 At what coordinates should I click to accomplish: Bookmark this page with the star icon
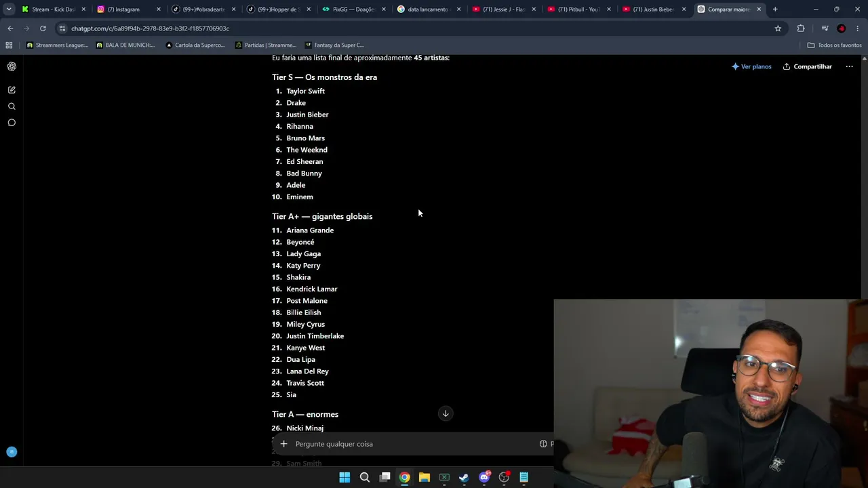point(778,28)
